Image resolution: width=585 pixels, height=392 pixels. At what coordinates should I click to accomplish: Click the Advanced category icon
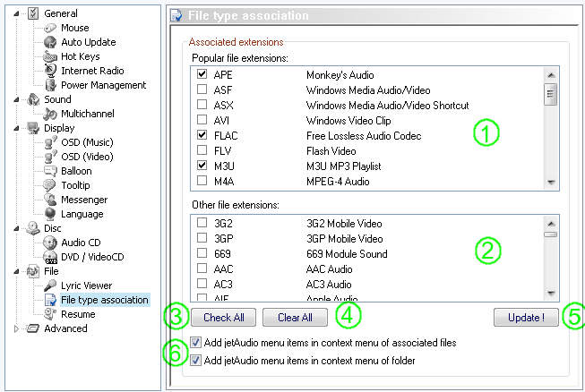(x=33, y=328)
